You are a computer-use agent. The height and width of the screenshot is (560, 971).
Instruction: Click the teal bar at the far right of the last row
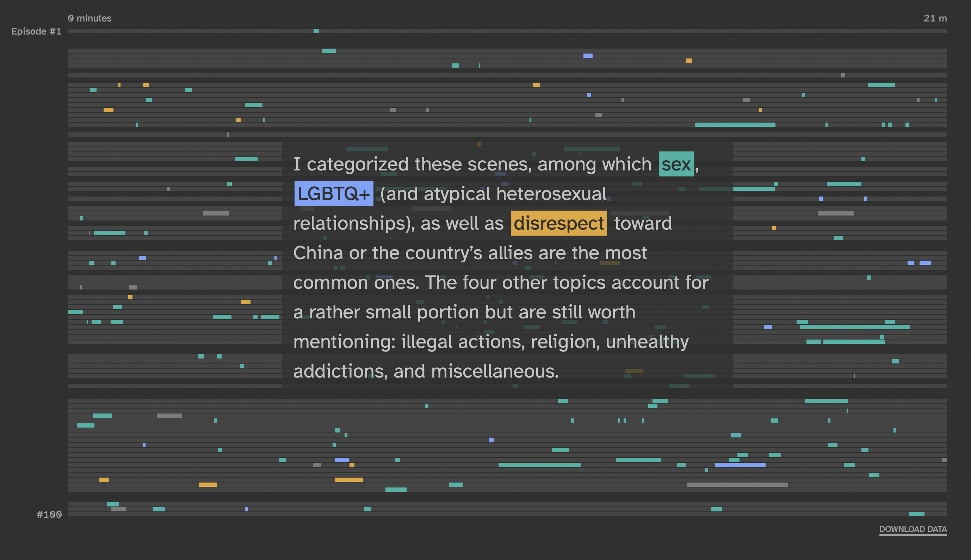click(916, 514)
